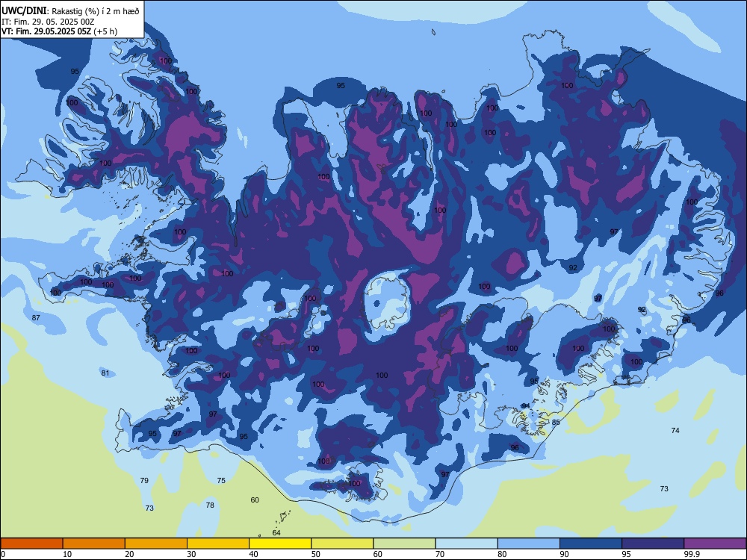Image resolution: width=747 pixels, height=560 pixels.
Task: Select the medium blue 90–95 legend swatch
Action: [x=591, y=544]
